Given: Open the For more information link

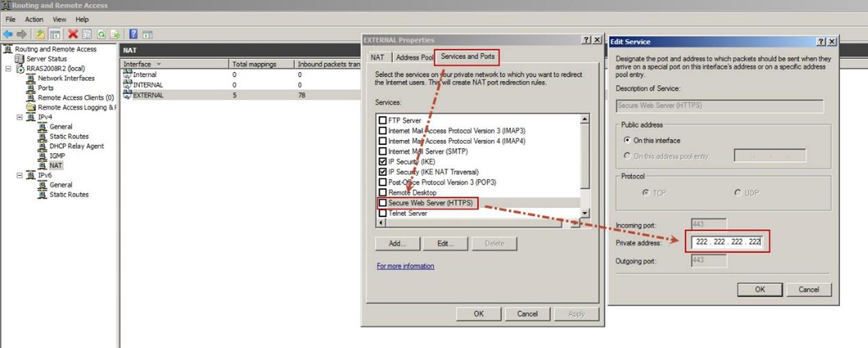Looking at the screenshot, I should (x=405, y=266).
